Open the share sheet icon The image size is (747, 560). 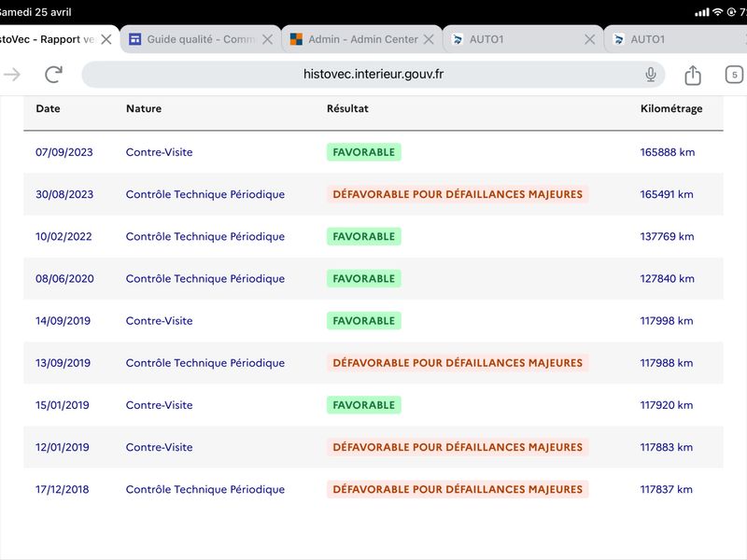(693, 75)
